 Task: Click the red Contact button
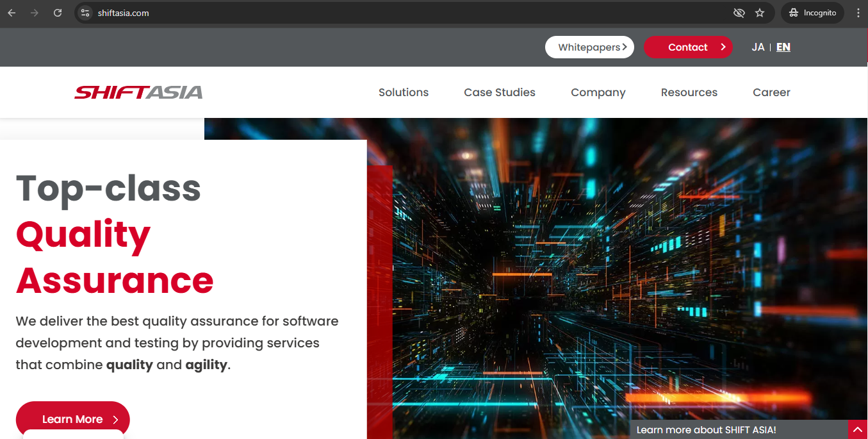pos(688,47)
